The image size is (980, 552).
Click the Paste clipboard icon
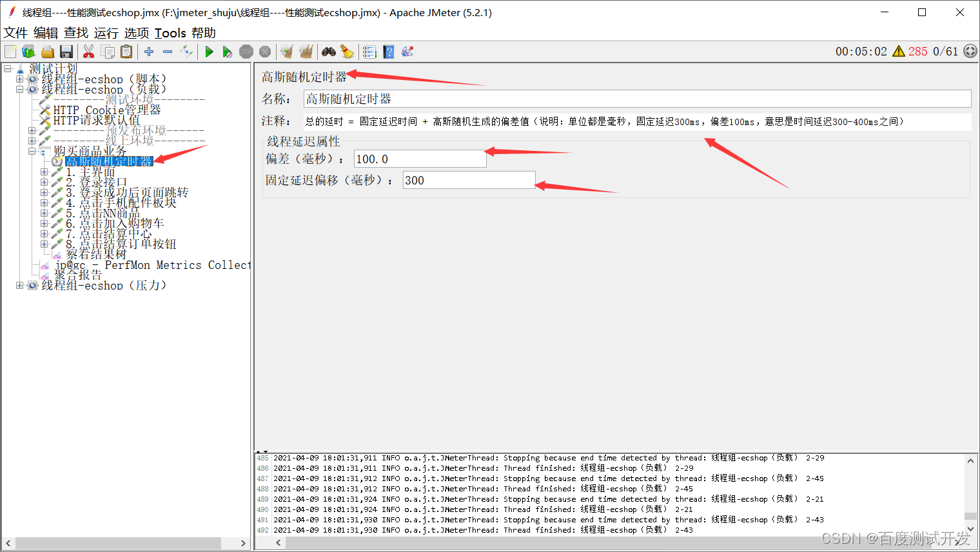coord(126,52)
